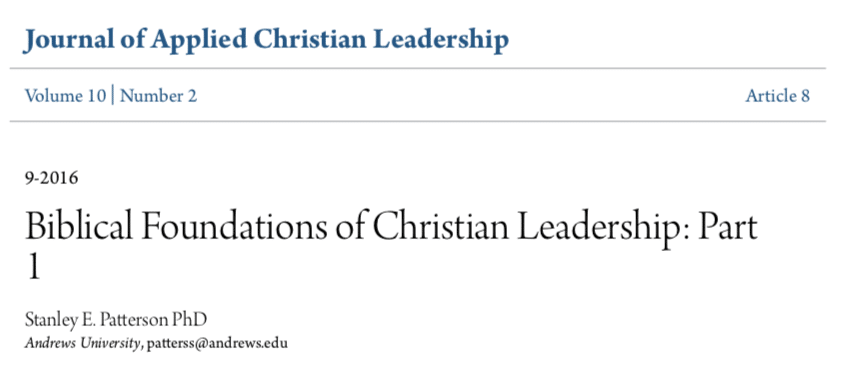Open the Journal of Applied Christian Leadership link
Screen dimensions: 851x373
[x=266, y=40]
